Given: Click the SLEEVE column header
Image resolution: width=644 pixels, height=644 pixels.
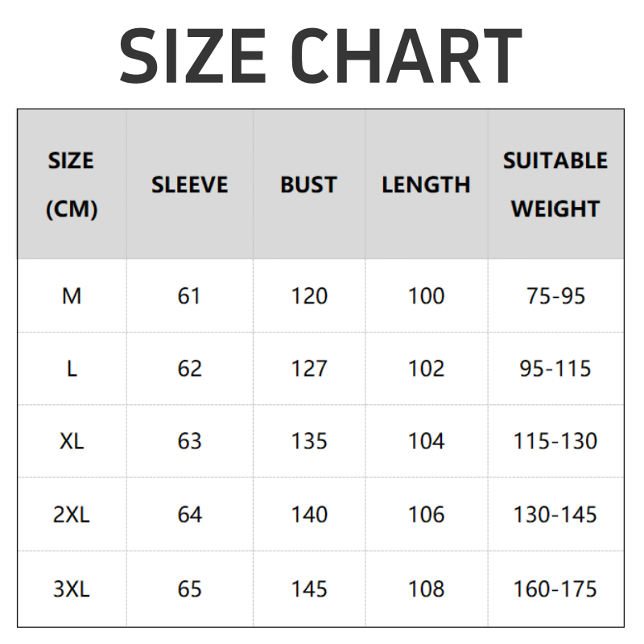Looking at the screenshot, I should point(190,184).
